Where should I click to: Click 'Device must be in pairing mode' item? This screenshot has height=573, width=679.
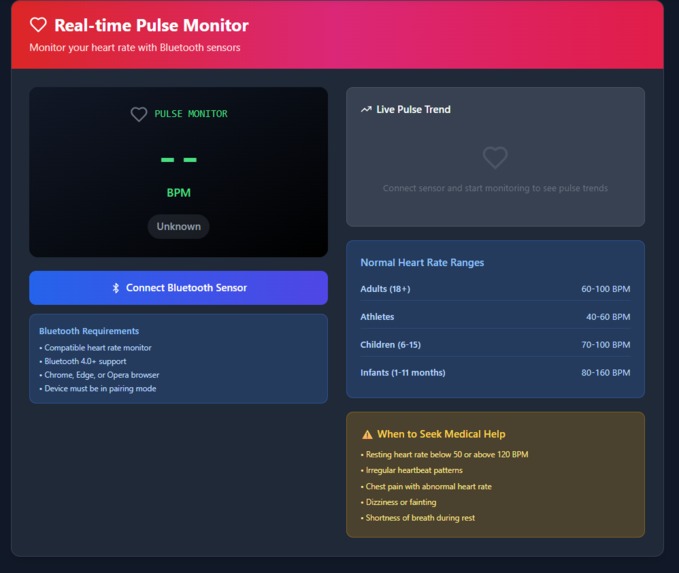[x=98, y=388]
